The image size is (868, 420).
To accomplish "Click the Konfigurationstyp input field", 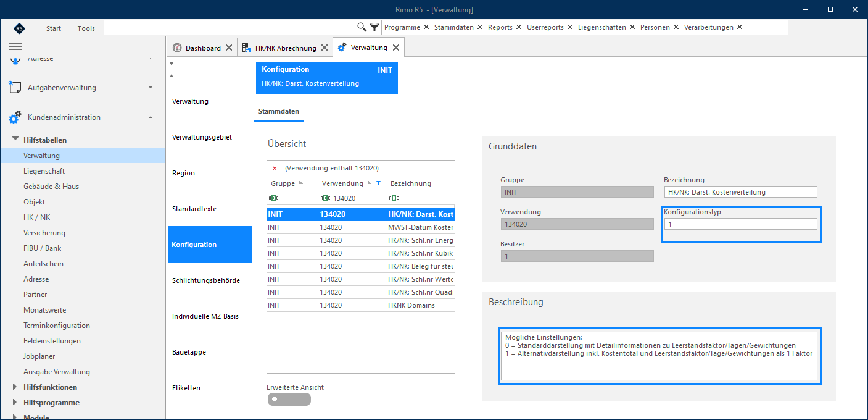I will point(740,224).
